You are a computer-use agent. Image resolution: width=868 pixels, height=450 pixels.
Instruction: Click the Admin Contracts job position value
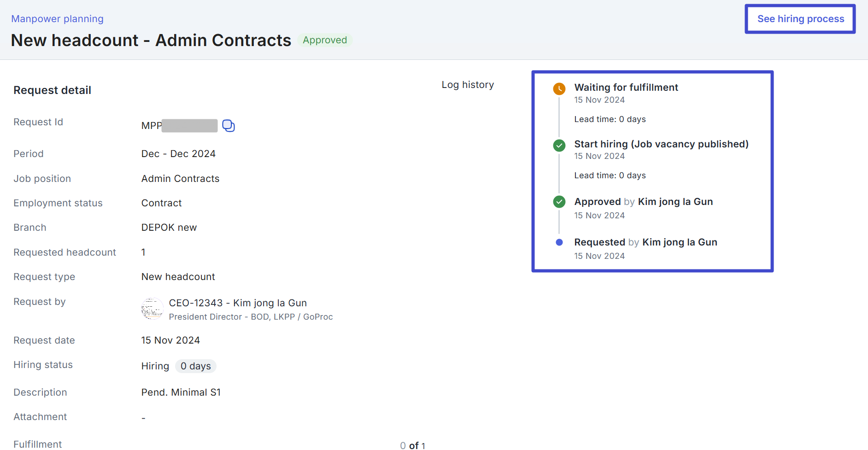click(x=180, y=179)
